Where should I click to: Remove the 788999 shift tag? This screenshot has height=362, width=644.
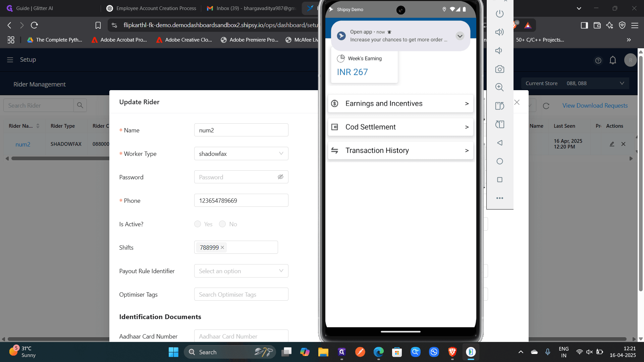tap(222, 247)
